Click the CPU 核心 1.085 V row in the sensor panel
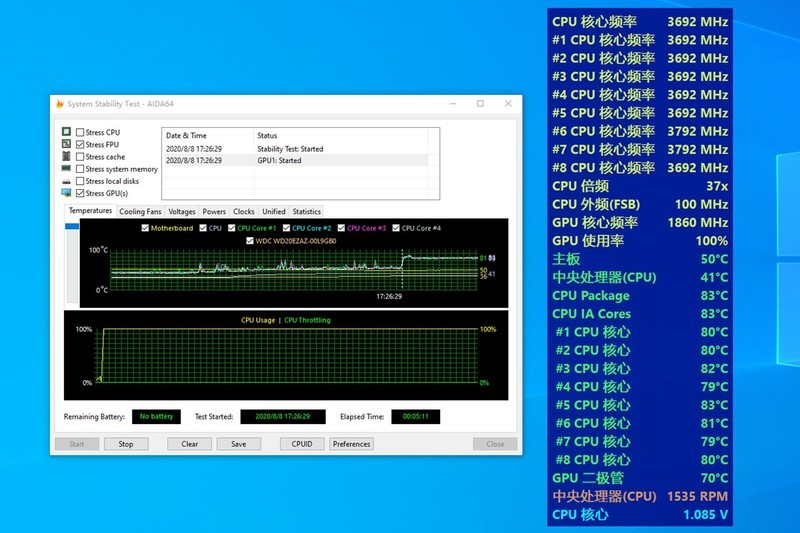 click(x=640, y=514)
